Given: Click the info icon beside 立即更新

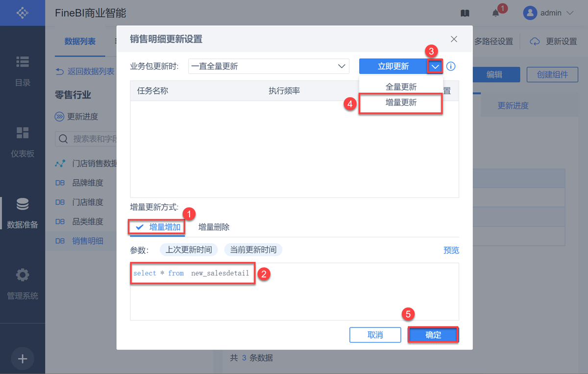Looking at the screenshot, I should tap(451, 66).
